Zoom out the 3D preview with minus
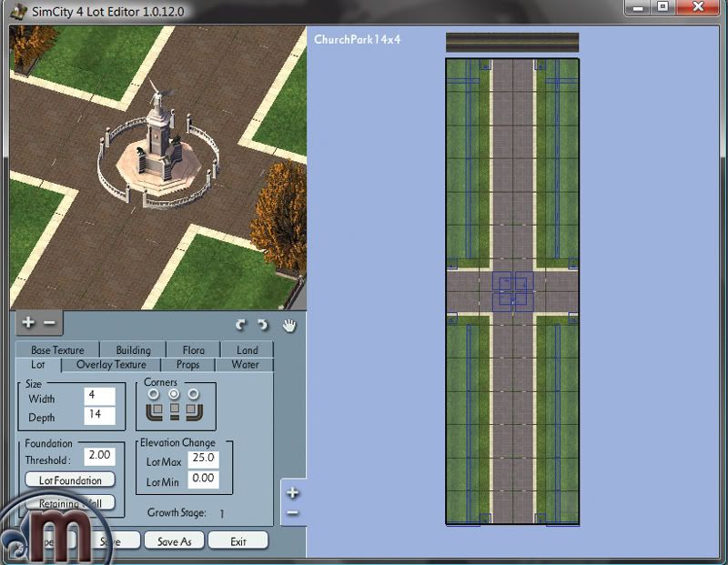This screenshot has width=728, height=565. click(x=49, y=322)
